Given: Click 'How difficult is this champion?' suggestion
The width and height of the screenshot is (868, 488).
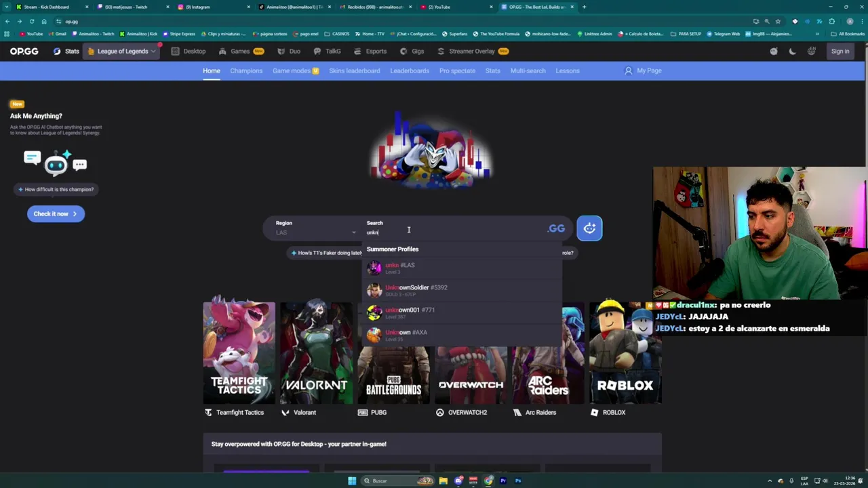Looking at the screenshot, I should point(56,189).
